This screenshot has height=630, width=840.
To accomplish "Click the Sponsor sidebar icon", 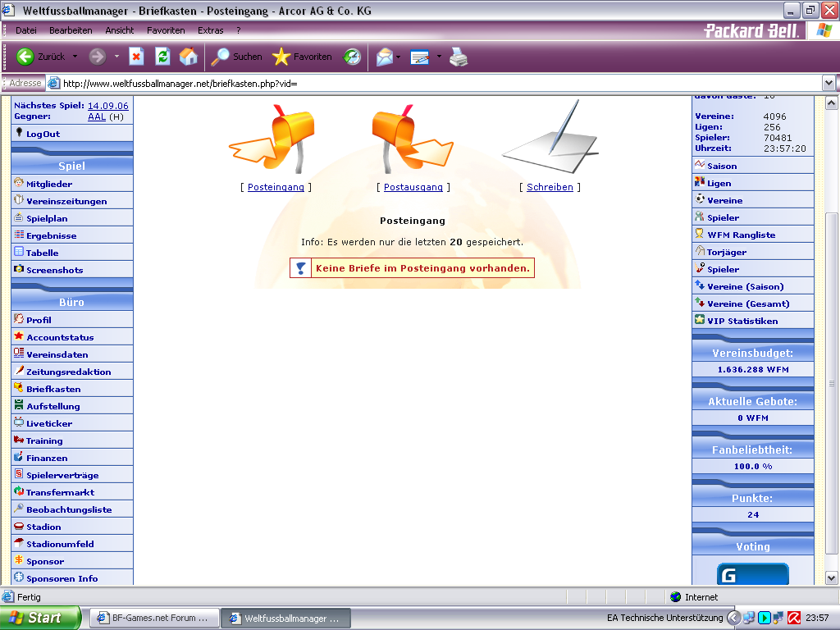I will (x=19, y=560).
